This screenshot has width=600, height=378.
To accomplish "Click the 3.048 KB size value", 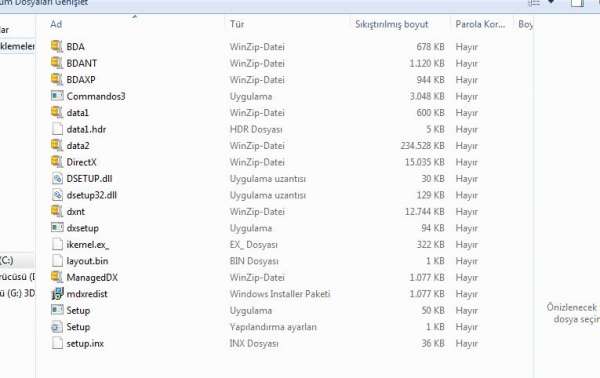I will tap(427, 96).
